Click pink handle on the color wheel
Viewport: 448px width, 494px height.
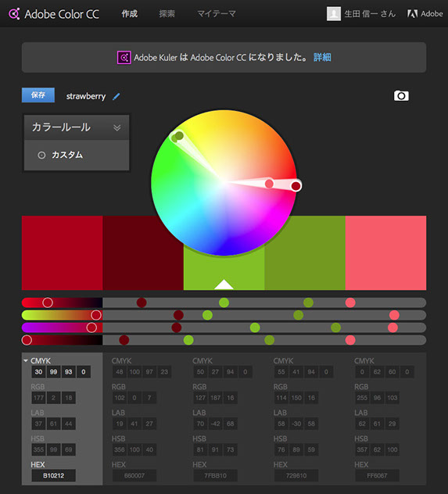pos(269,184)
